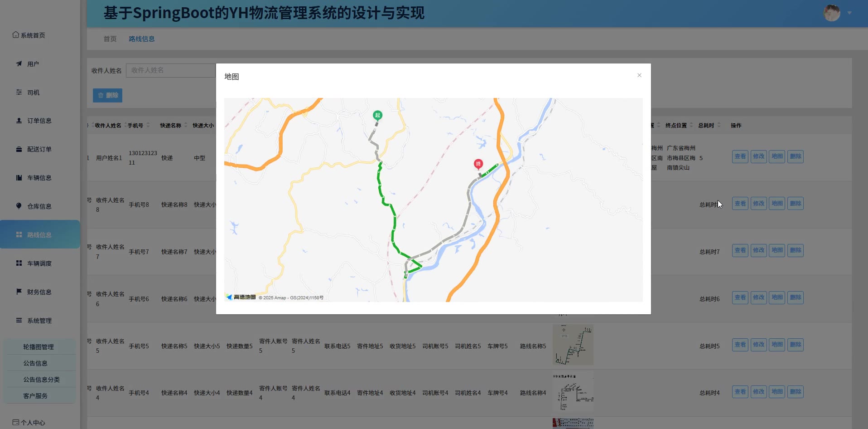Click the green start marker on map
This screenshot has height=429, width=868.
tap(377, 115)
